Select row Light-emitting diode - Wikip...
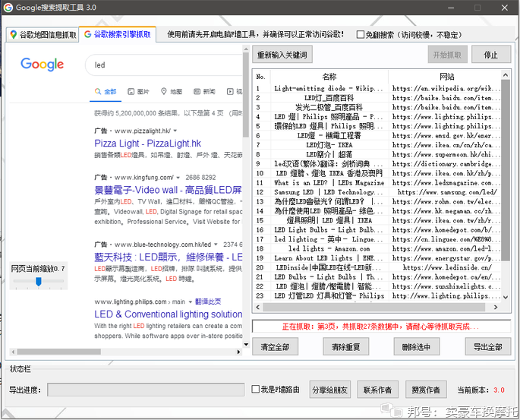 (x=377, y=89)
